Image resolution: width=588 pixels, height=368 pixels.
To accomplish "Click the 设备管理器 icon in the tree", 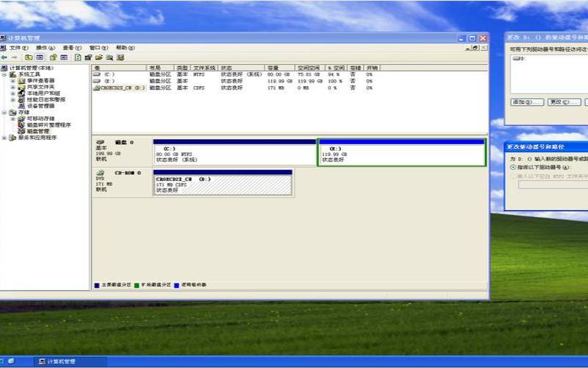I will pyautogui.click(x=22, y=106).
